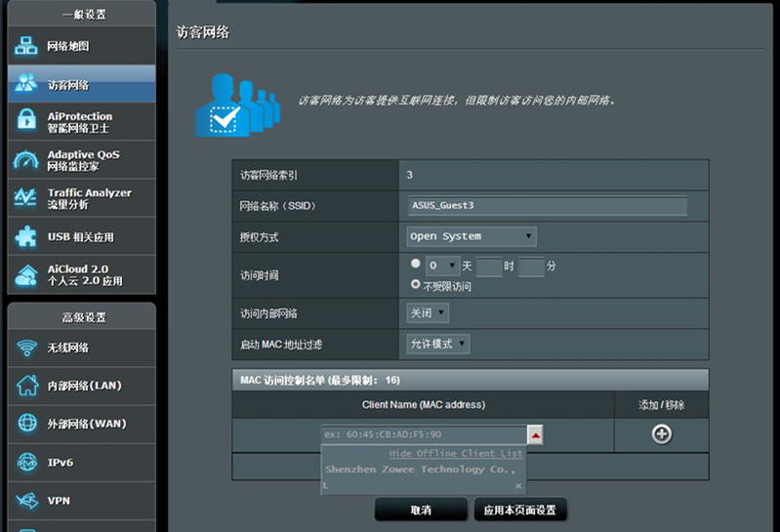This screenshot has height=532, width=780.
Task: Open Adaptive QoS gauge icon
Action: point(25,160)
